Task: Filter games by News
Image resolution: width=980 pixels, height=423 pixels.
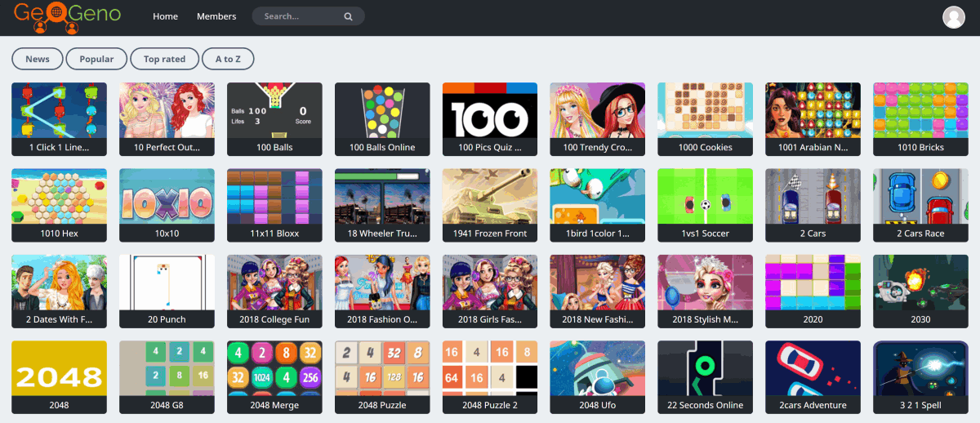Action: click(x=38, y=59)
